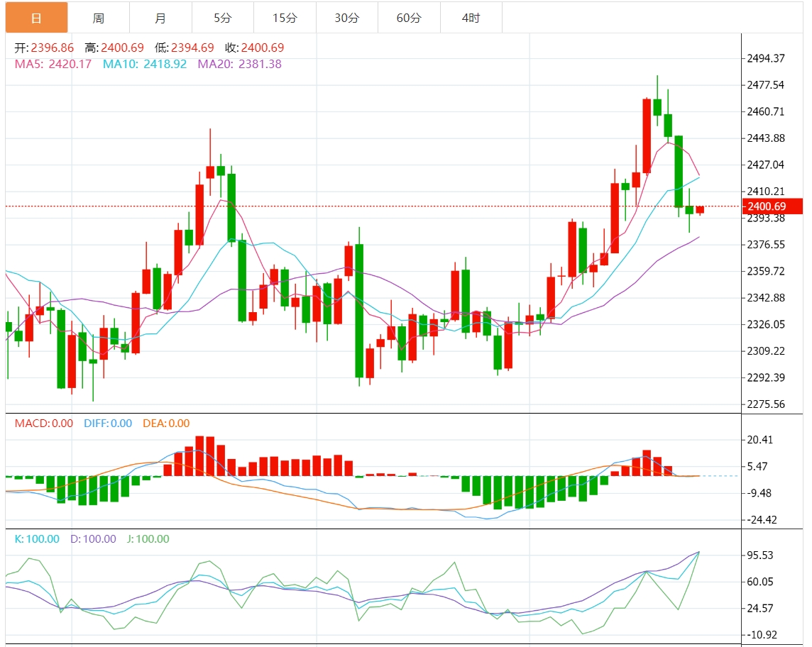The image size is (812, 647).
Task: Open the 5分 timeframe tab
Action: point(223,18)
